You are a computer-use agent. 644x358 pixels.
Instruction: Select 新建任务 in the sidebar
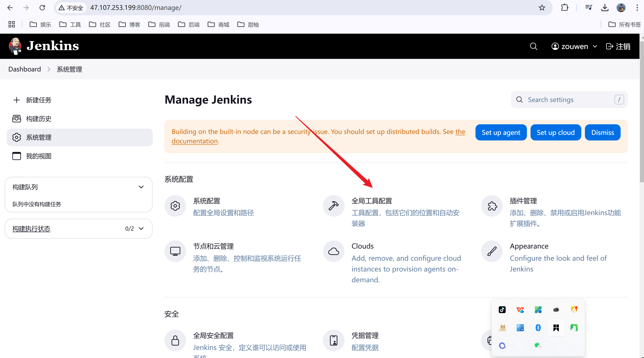(80, 100)
